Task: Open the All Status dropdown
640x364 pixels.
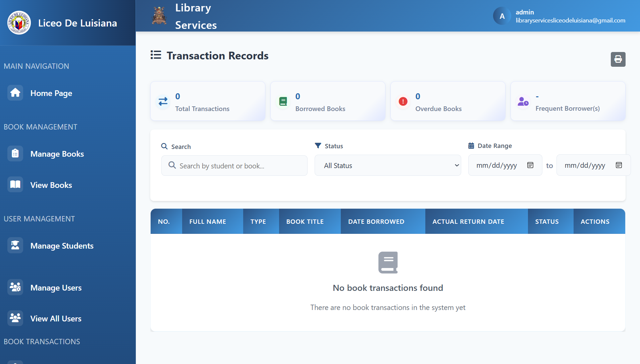Action: (388, 165)
